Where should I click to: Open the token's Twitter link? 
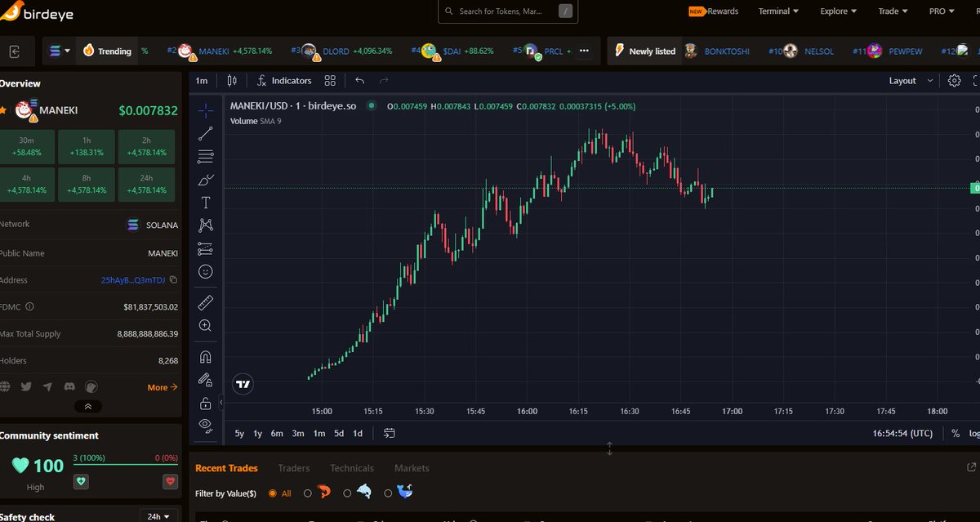26,387
